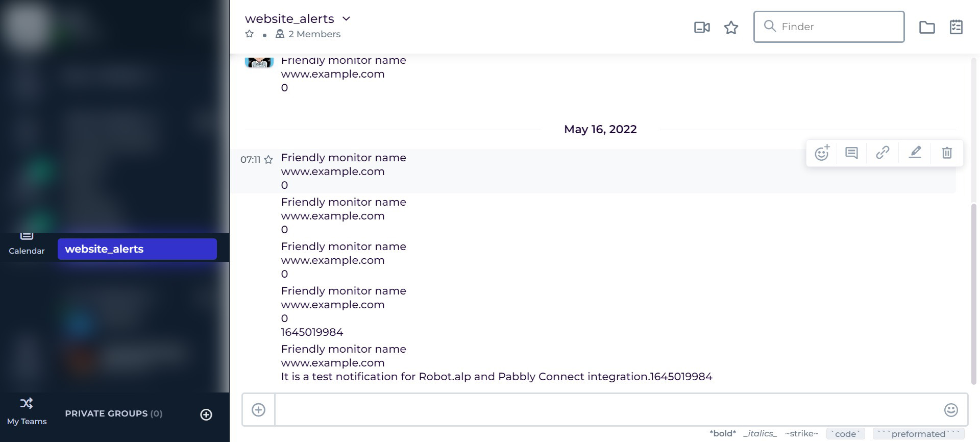
Task: Click the Robot.alp test notification message text
Action: pyautogui.click(x=497, y=377)
